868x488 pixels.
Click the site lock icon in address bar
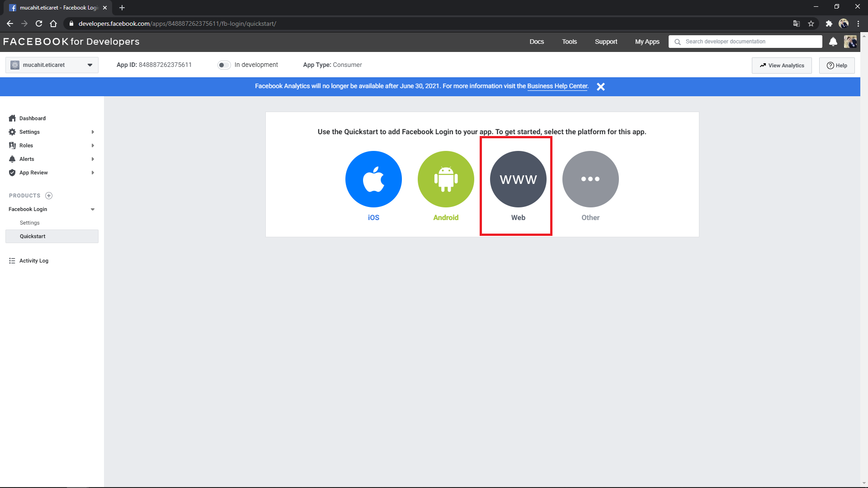[x=71, y=23]
